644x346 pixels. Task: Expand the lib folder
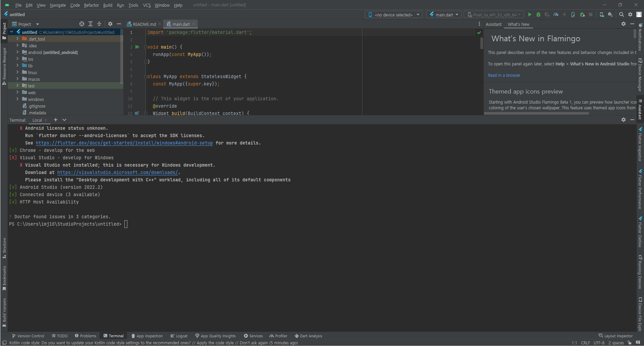(17, 66)
